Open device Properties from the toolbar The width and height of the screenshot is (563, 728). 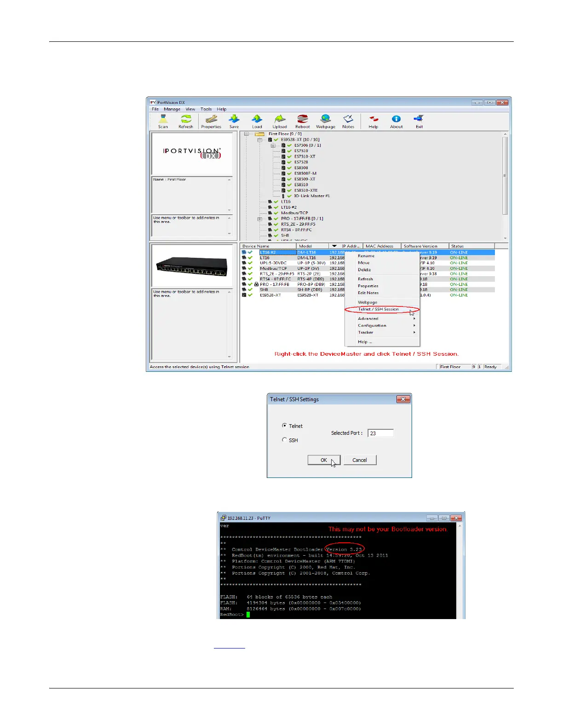(x=211, y=121)
